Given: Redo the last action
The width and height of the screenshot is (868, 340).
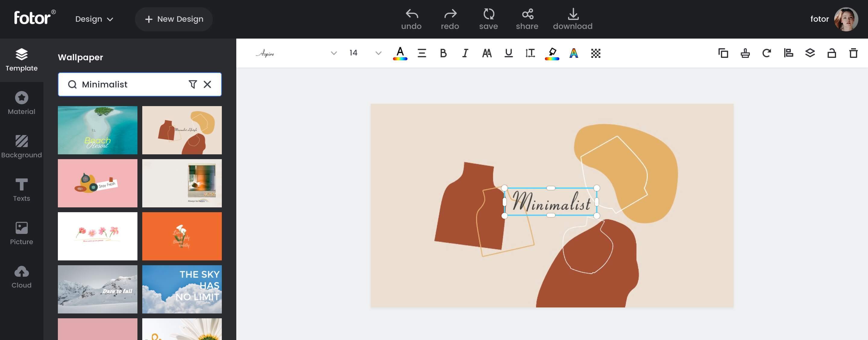Looking at the screenshot, I should pyautogui.click(x=450, y=19).
